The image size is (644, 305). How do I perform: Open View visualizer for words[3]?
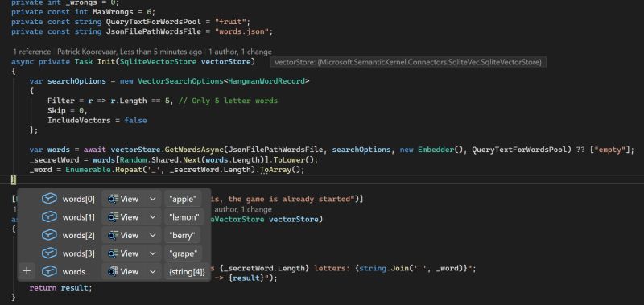pyautogui.click(x=123, y=253)
